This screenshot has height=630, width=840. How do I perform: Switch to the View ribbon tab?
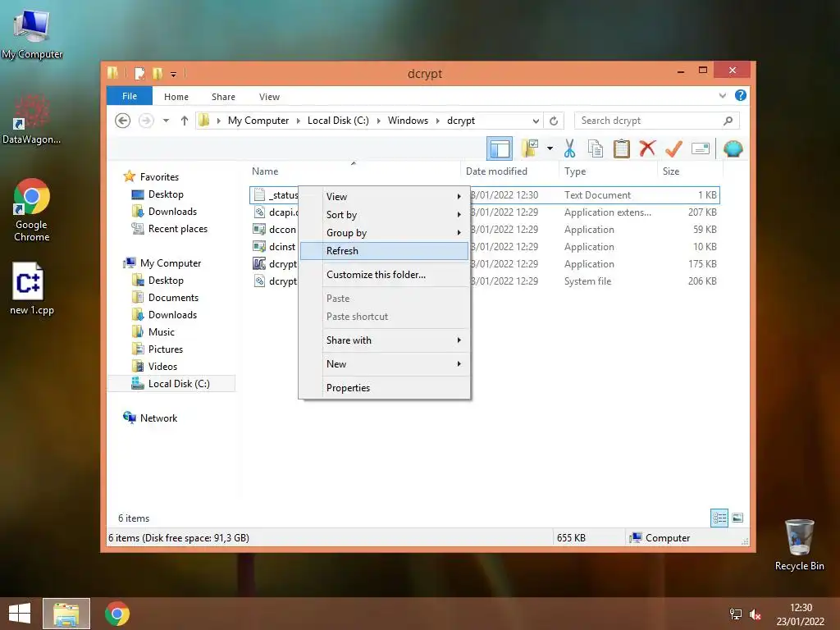(269, 97)
